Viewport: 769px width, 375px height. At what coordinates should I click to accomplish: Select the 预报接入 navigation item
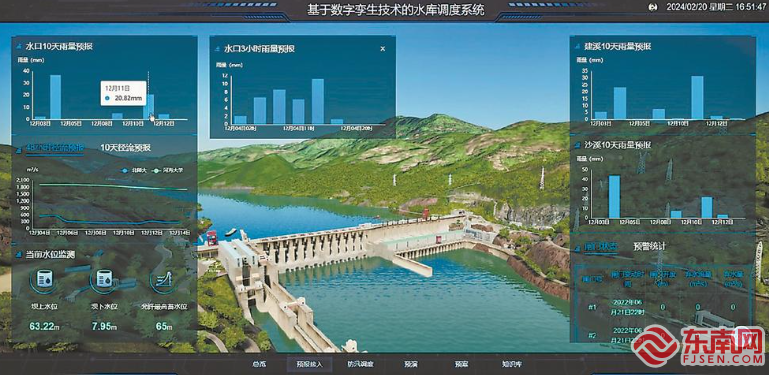(x=309, y=364)
